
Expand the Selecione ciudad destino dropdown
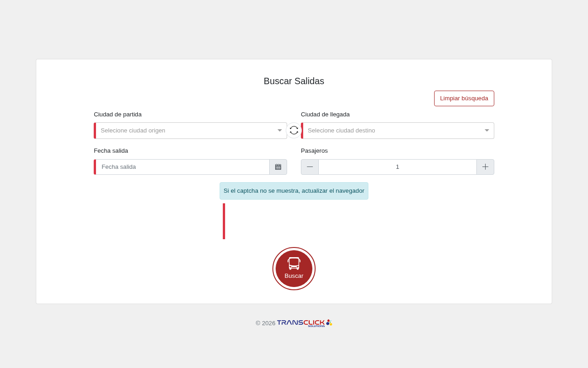click(x=397, y=131)
